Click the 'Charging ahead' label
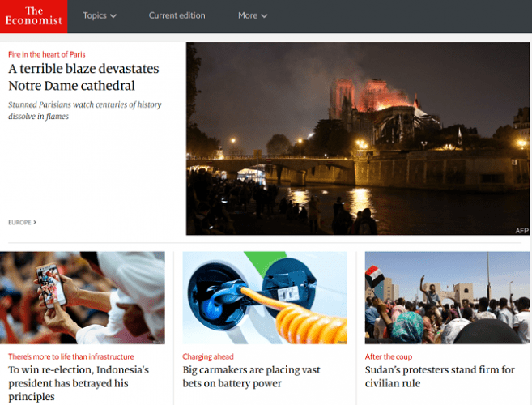 pyautogui.click(x=208, y=356)
